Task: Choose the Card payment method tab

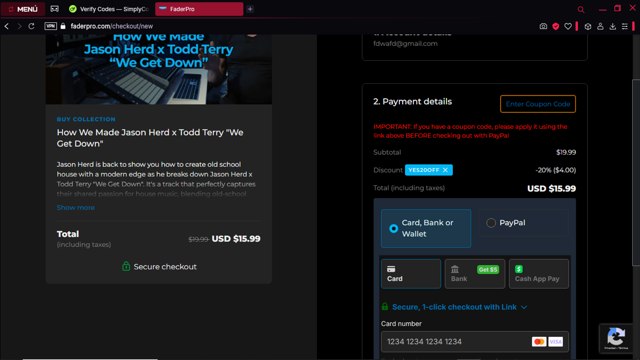Action: [411, 274]
